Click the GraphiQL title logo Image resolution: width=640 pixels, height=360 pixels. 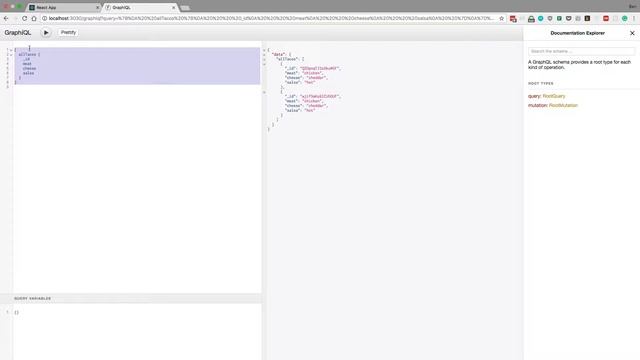click(x=18, y=33)
